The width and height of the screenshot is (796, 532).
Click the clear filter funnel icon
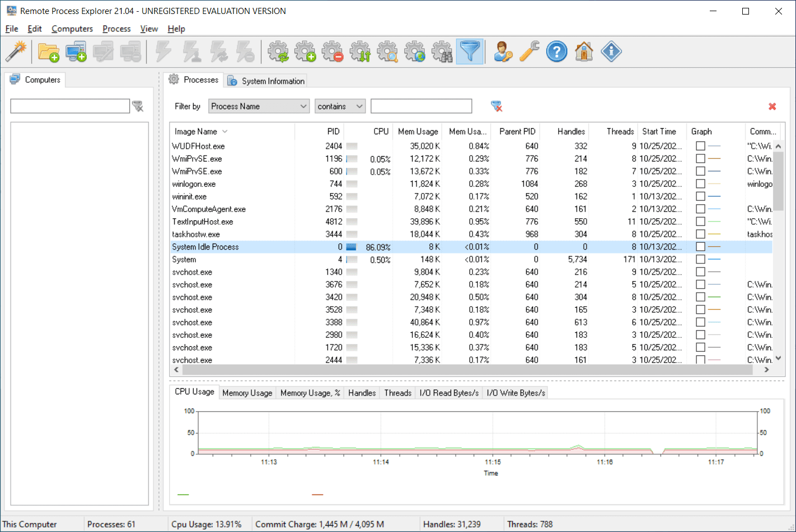497,106
